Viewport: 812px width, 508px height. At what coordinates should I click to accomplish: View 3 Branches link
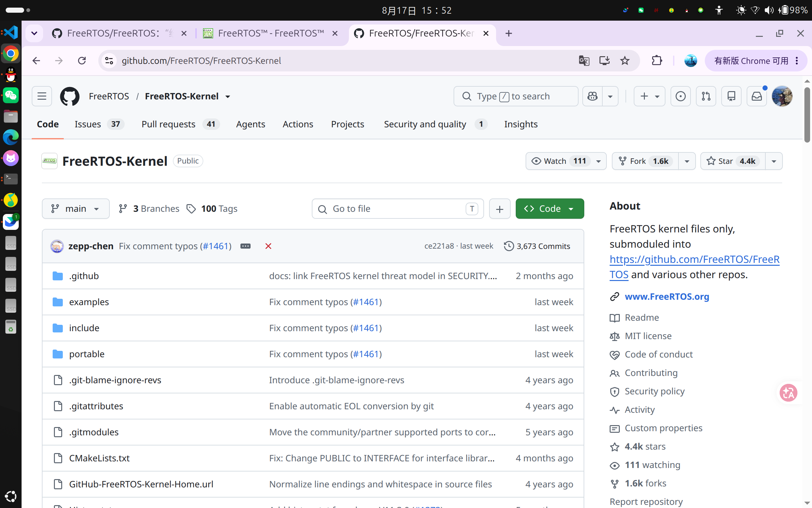pyautogui.click(x=149, y=209)
